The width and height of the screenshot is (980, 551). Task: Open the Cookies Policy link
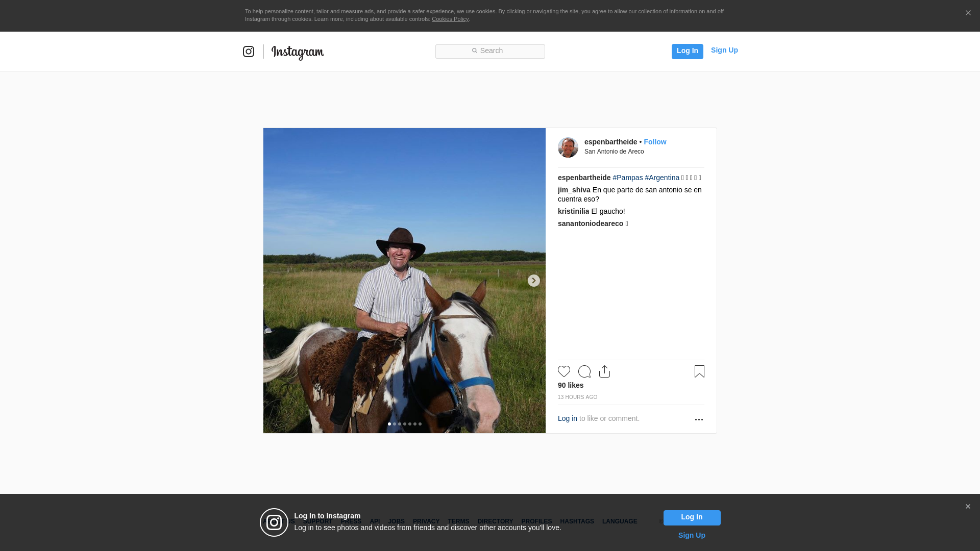click(450, 19)
